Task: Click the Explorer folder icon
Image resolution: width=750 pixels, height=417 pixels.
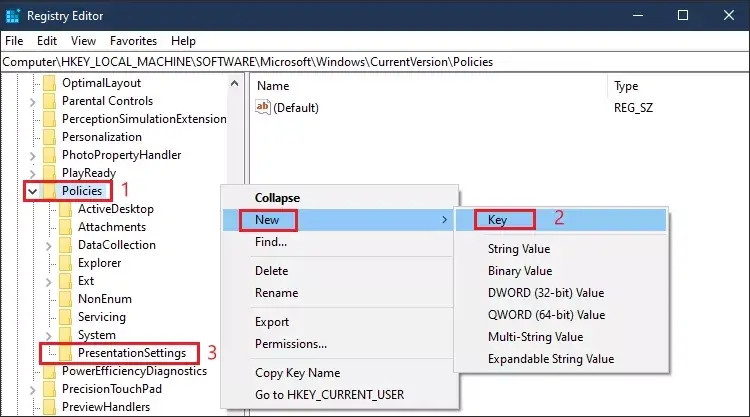Action: tap(66, 263)
